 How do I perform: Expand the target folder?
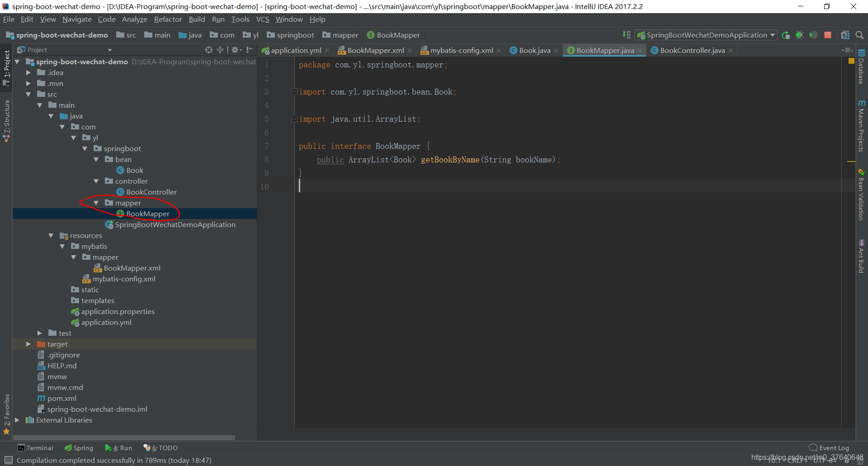pos(28,344)
